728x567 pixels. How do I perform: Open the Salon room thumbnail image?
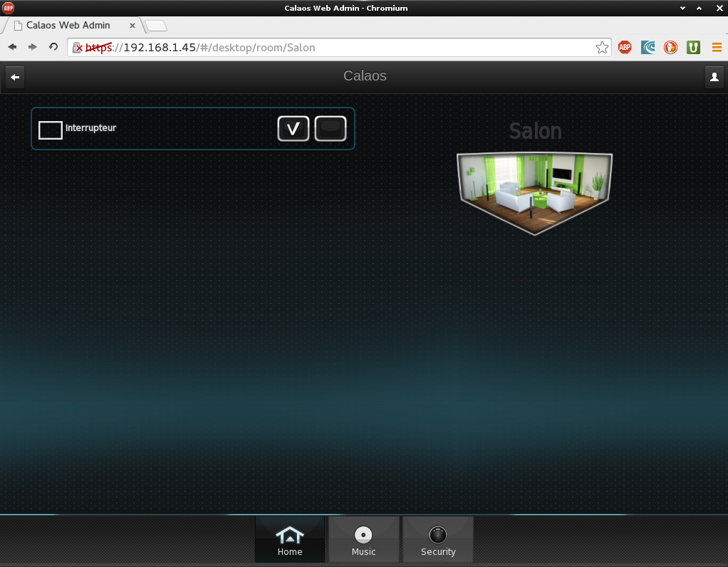tap(534, 194)
